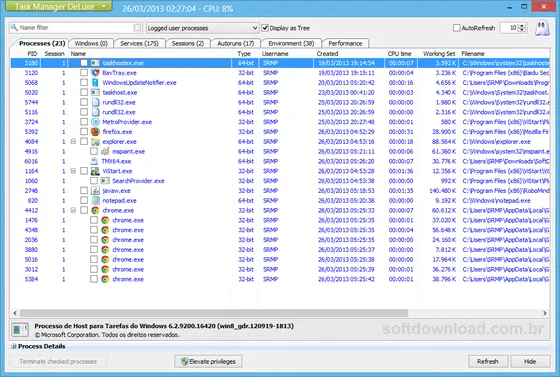This screenshot has height=377, width=560.
Task: Open the Sessions (2) tab
Action: tap(188, 43)
